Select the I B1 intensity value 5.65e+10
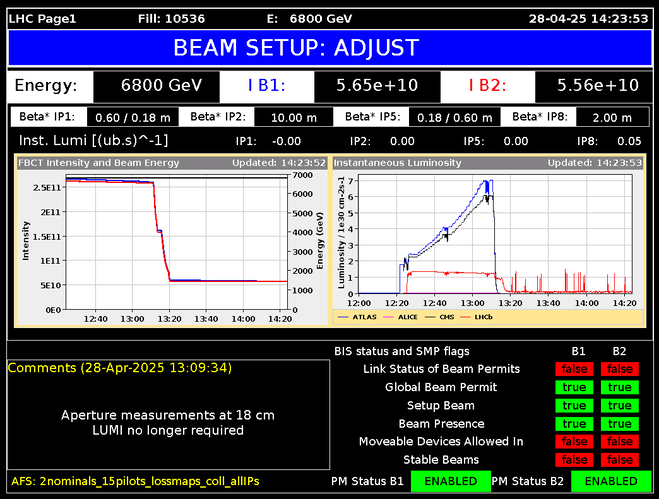659x499 pixels. 377,86
